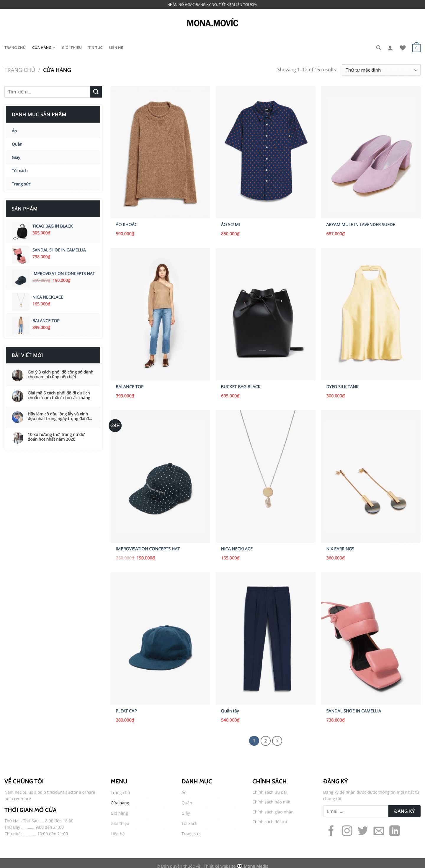Go to next page arrow
The height and width of the screenshot is (868, 425).
point(277,741)
